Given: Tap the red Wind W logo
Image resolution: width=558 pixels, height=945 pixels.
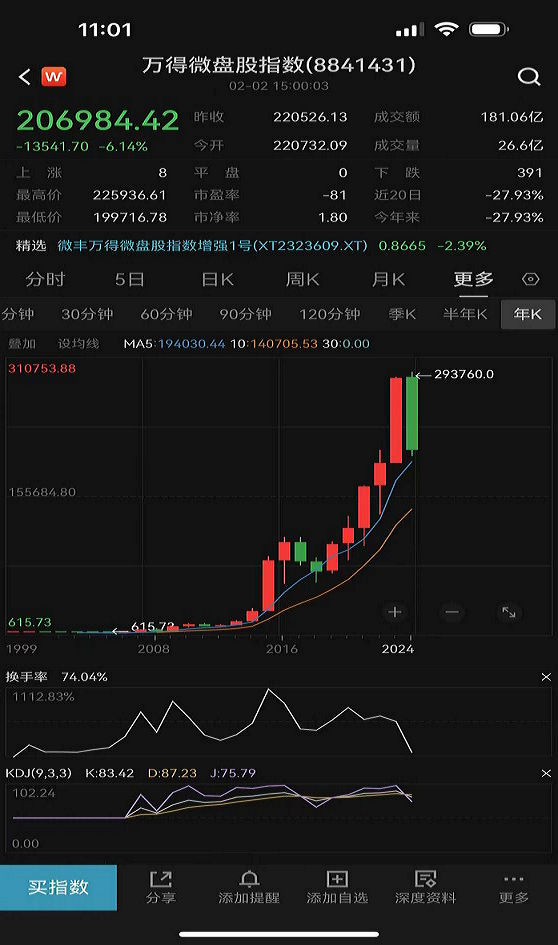Looking at the screenshot, I should 54,77.
